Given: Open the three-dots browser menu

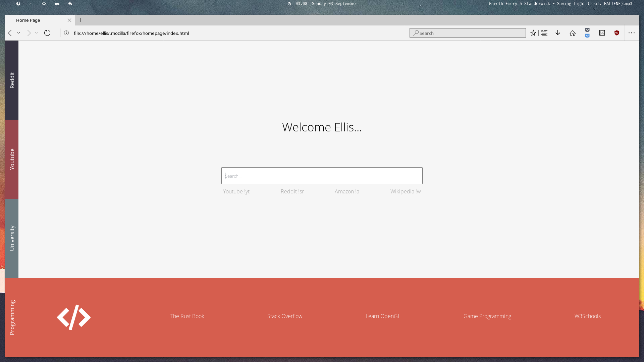Looking at the screenshot, I should (632, 33).
